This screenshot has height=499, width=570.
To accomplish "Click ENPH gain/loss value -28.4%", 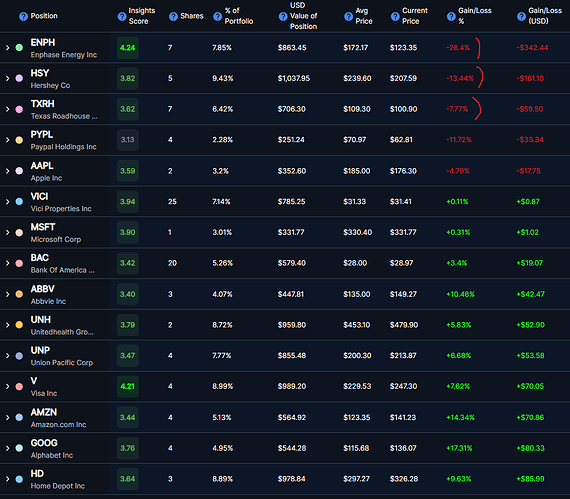I will (x=458, y=48).
